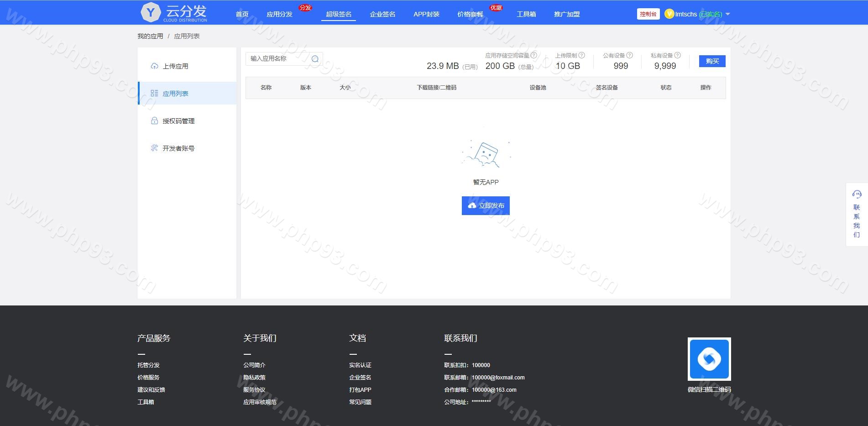The height and width of the screenshot is (426, 868).
Task: Click the lock icon beside 授权码管理
Action: coord(154,121)
